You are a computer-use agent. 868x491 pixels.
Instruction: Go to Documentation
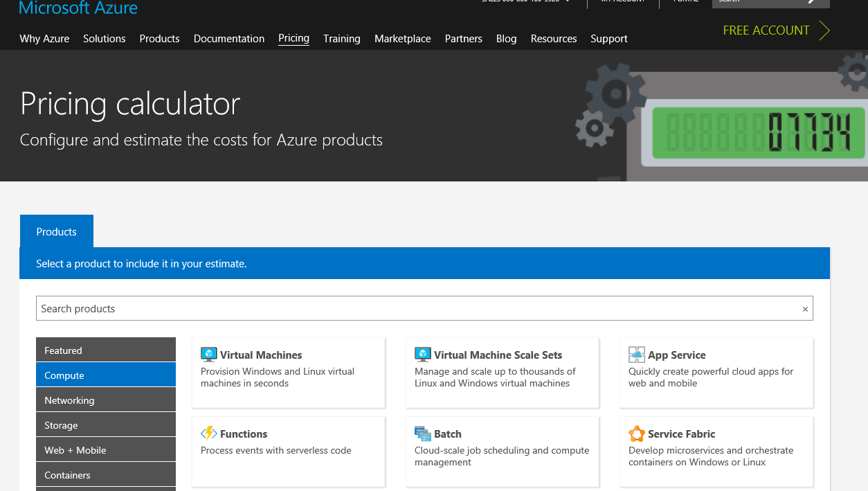click(229, 39)
